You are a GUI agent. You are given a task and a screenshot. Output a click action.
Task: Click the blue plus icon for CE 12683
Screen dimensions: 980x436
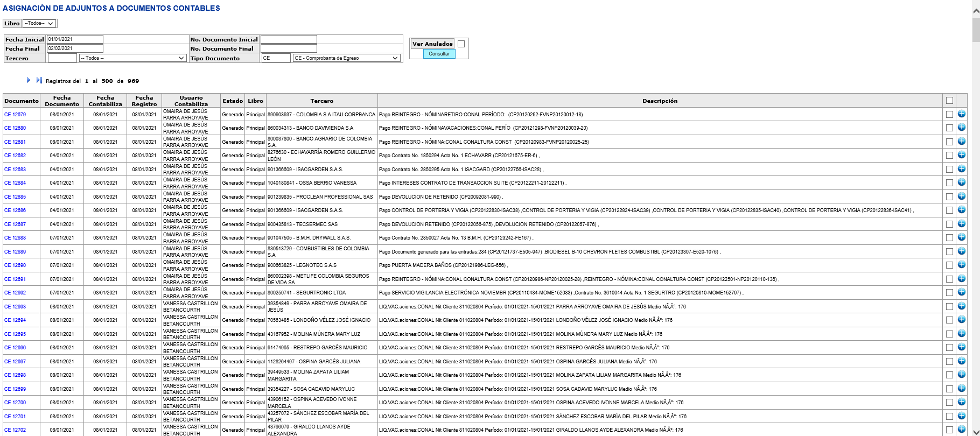(x=961, y=169)
